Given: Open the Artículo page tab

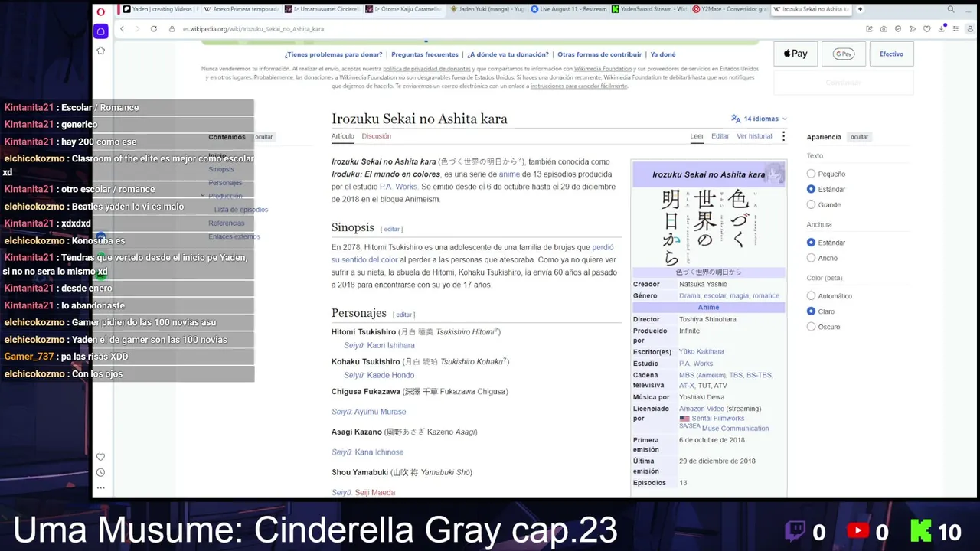Looking at the screenshot, I should coord(342,136).
